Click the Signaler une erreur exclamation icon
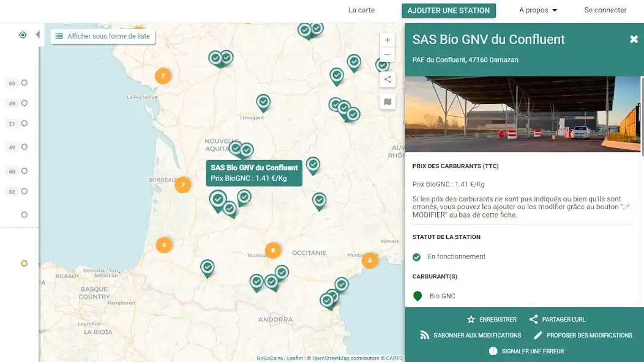 [x=493, y=350]
